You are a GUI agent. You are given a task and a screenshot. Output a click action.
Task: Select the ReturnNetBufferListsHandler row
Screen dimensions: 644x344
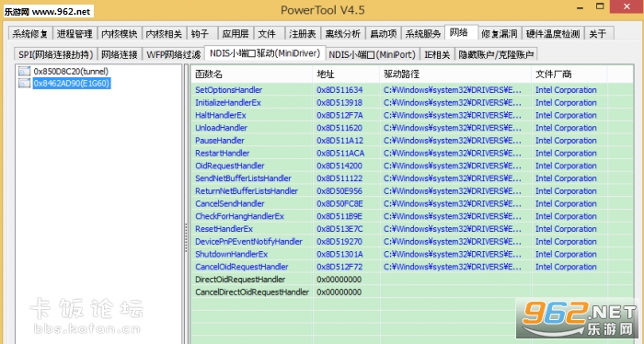tap(412, 191)
